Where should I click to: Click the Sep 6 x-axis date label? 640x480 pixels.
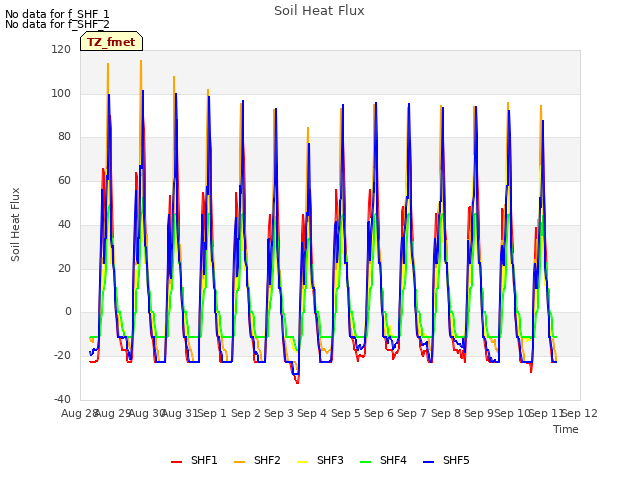pos(379,413)
